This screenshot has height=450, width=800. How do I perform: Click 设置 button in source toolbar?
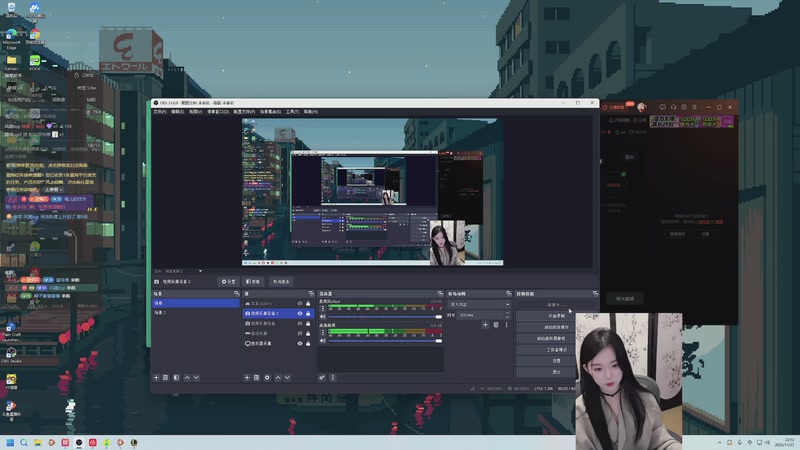pos(229,282)
